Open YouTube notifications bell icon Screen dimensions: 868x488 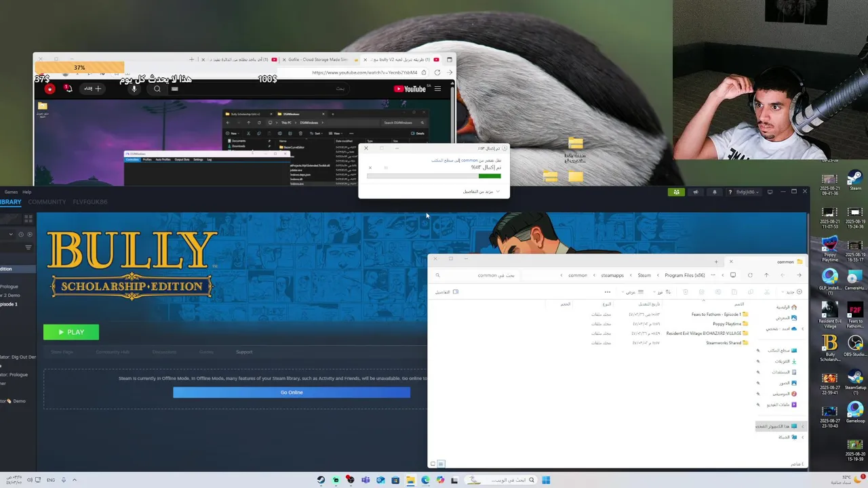point(68,89)
